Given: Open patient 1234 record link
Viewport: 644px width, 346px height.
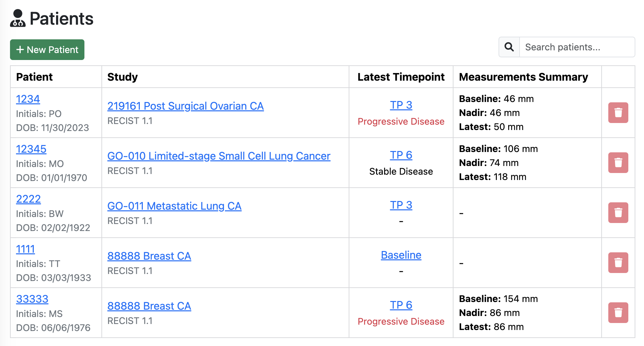Looking at the screenshot, I should 28,99.
